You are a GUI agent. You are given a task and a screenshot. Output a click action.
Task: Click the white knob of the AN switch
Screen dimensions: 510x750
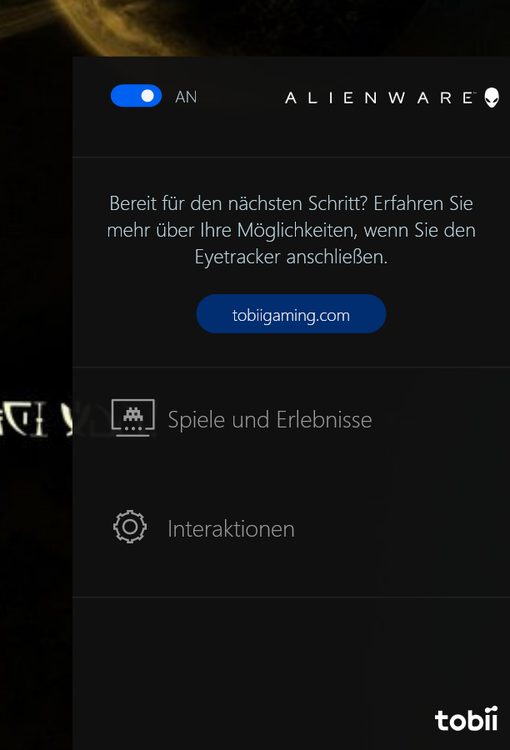coord(148,96)
